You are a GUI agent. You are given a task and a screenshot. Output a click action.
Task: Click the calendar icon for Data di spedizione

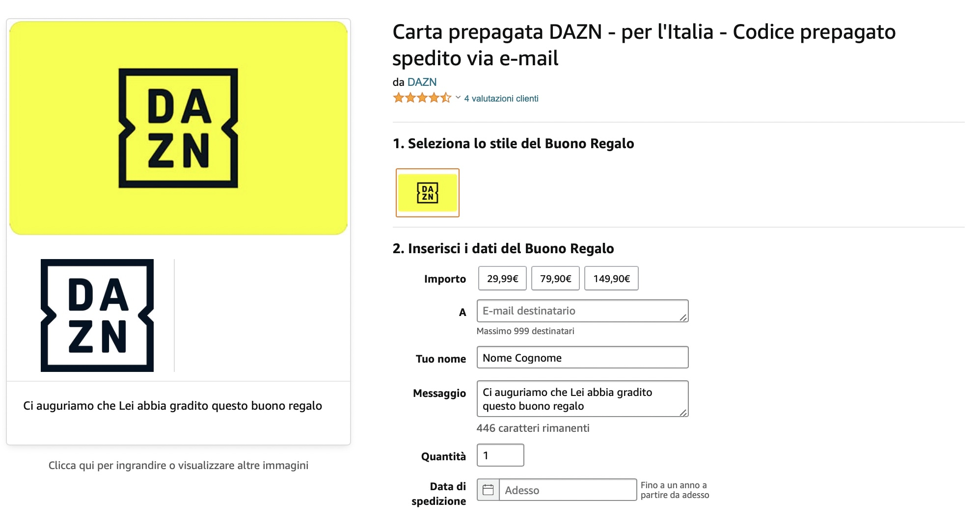pos(488,490)
